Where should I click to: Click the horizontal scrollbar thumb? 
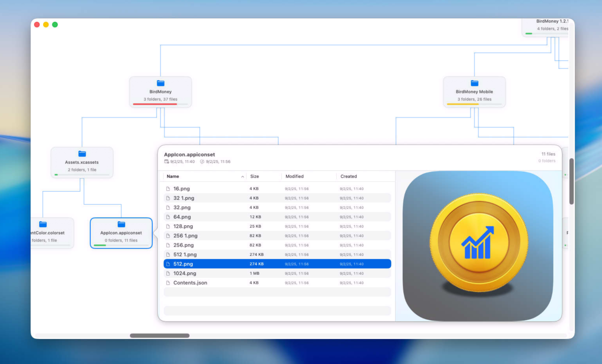click(x=160, y=336)
